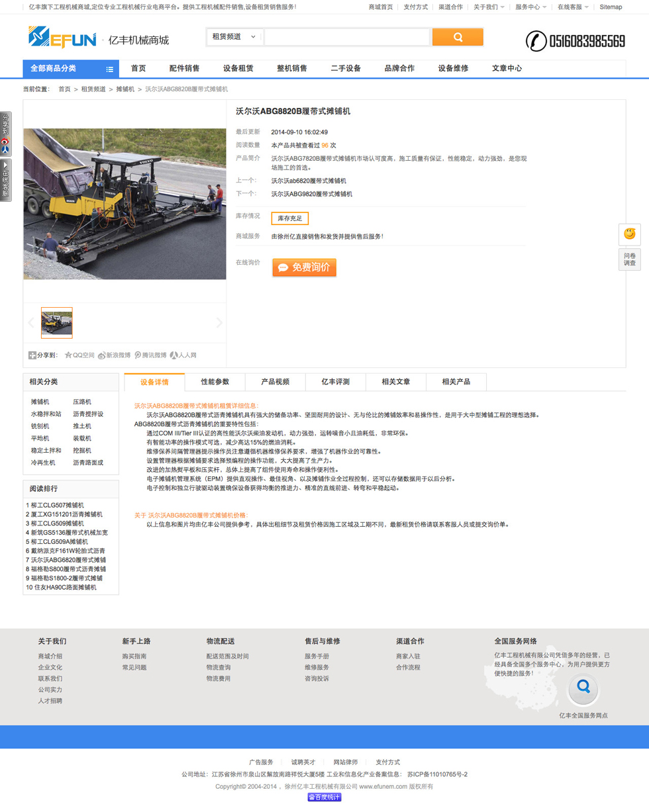This screenshot has width=649, height=812.
Task: Click the chat bubble on 免费询价 button
Action: (x=283, y=267)
